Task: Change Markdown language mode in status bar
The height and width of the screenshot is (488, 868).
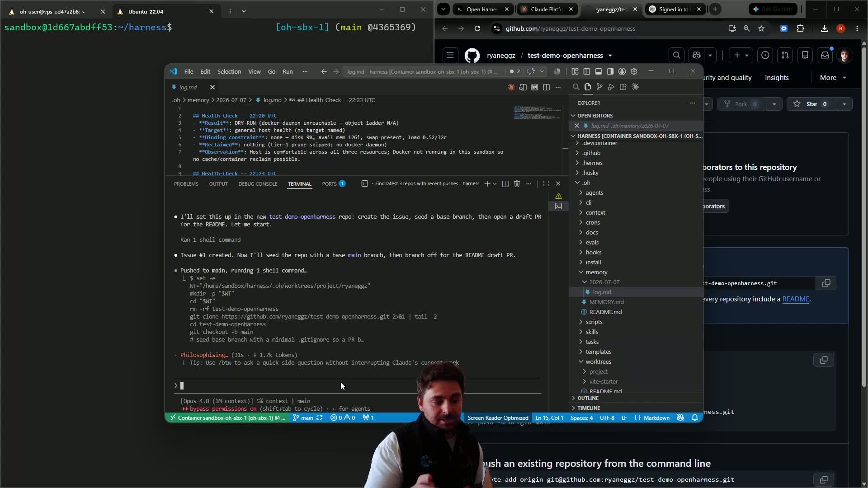Action: pos(656,418)
